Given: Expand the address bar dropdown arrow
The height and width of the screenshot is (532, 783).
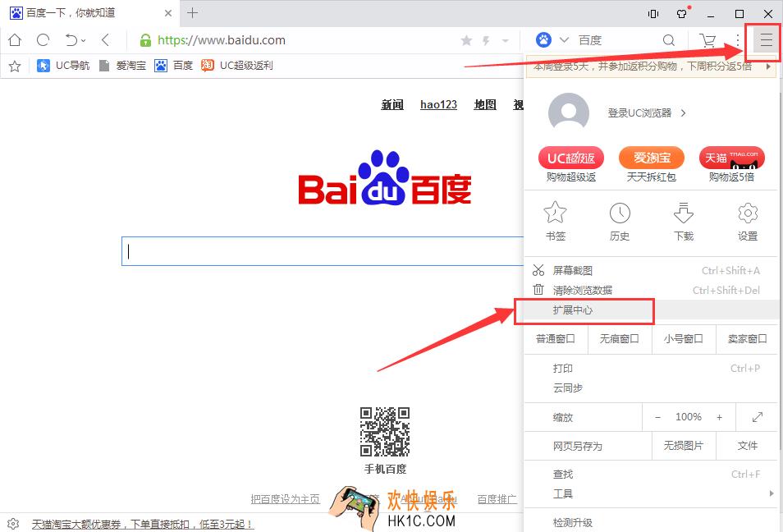Looking at the screenshot, I should click(506, 40).
